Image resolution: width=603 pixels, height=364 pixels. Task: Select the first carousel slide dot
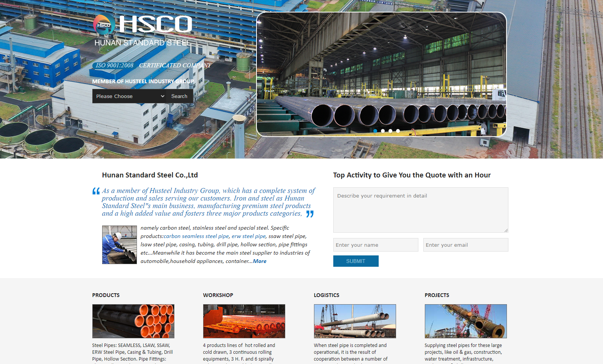pos(375,131)
